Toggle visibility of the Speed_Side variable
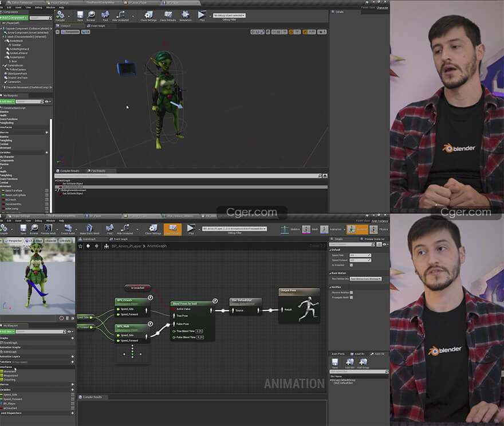The width and height of the screenshot is (504, 426). pyautogui.click(x=73, y=394)
